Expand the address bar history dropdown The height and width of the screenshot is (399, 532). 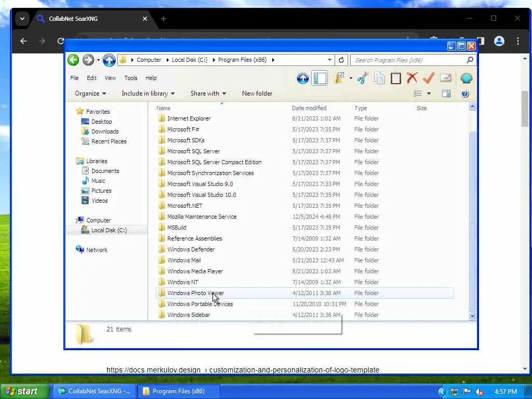pos(329,60)
